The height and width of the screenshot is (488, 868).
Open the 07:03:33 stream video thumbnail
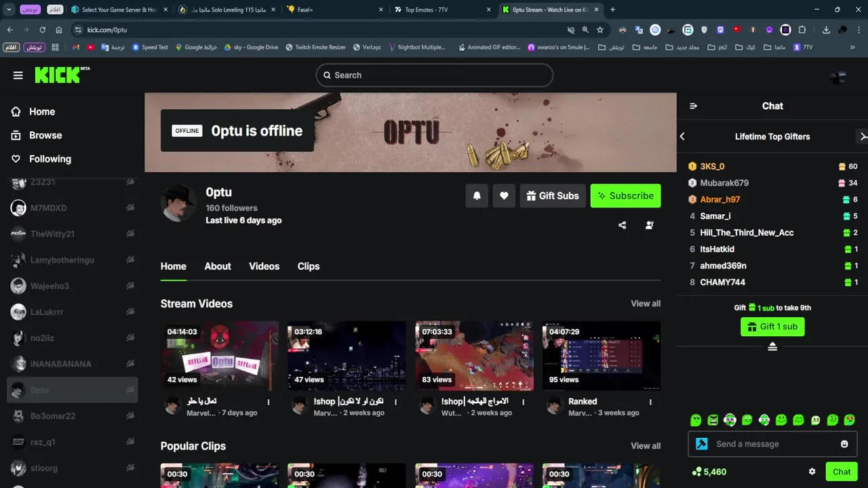point(474,356)
